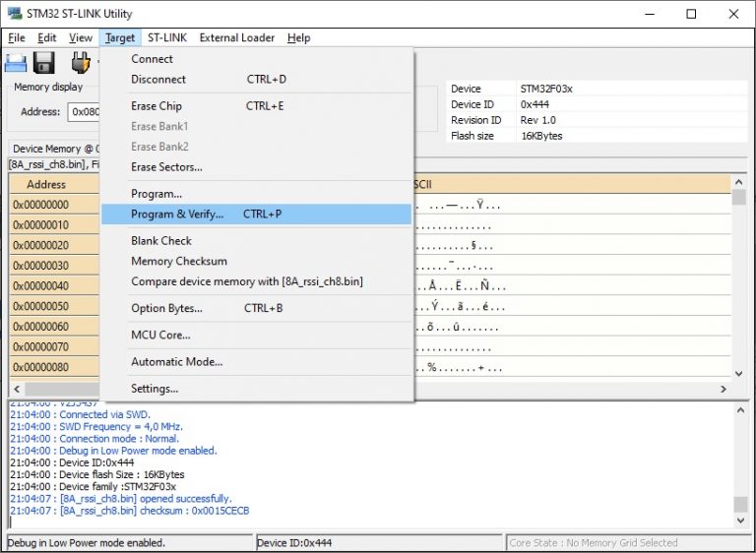Open the External Loader menu
The image size is (756, 553).
[x=236, y=37]
